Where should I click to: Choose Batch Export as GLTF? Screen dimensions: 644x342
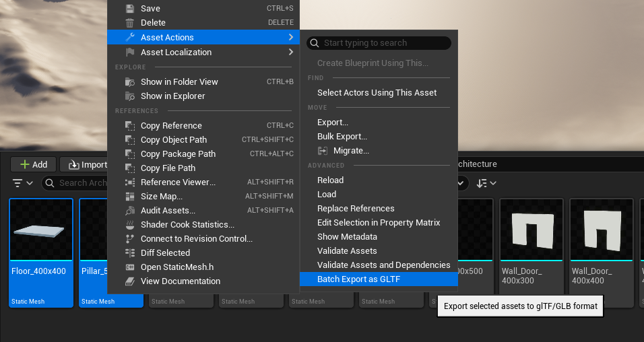pos(358,279)
